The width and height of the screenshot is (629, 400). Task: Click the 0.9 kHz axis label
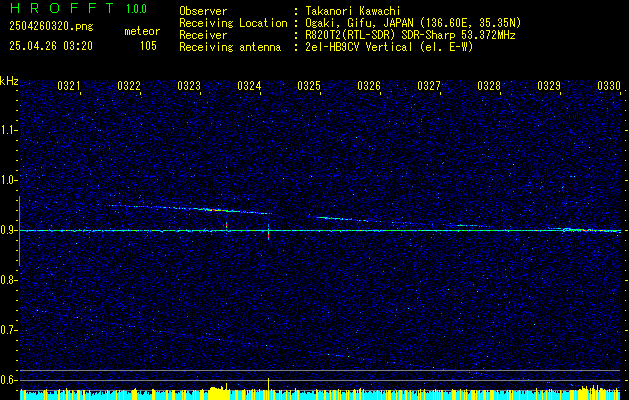coord(8,230)
